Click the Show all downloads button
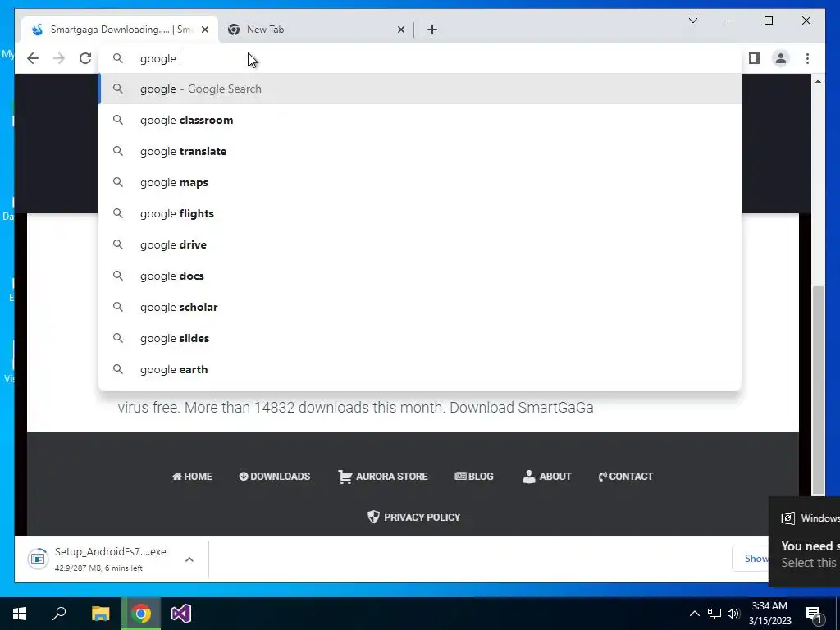Viewport: 840px width, 630px height. pos(751,559)
